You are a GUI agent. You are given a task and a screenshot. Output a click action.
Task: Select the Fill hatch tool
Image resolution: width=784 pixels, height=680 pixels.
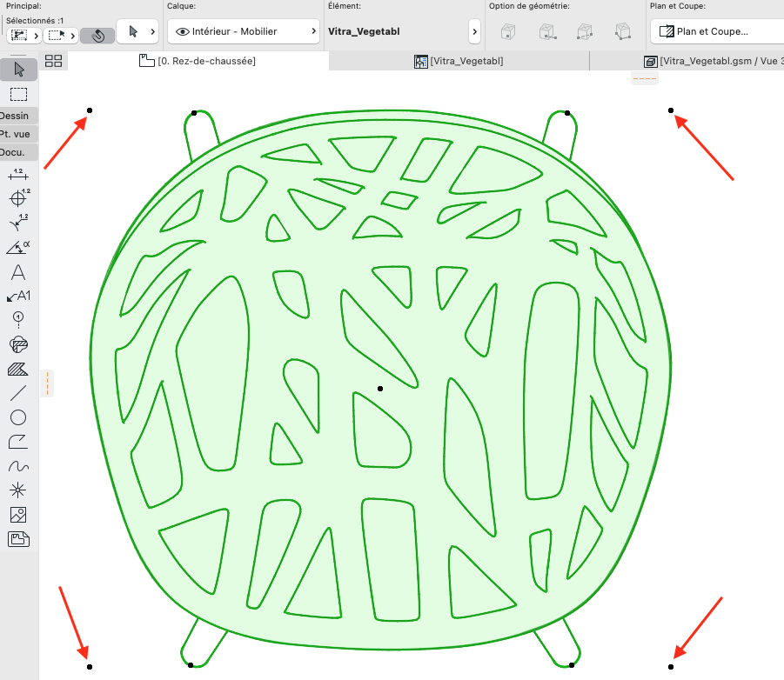(18, 370)
